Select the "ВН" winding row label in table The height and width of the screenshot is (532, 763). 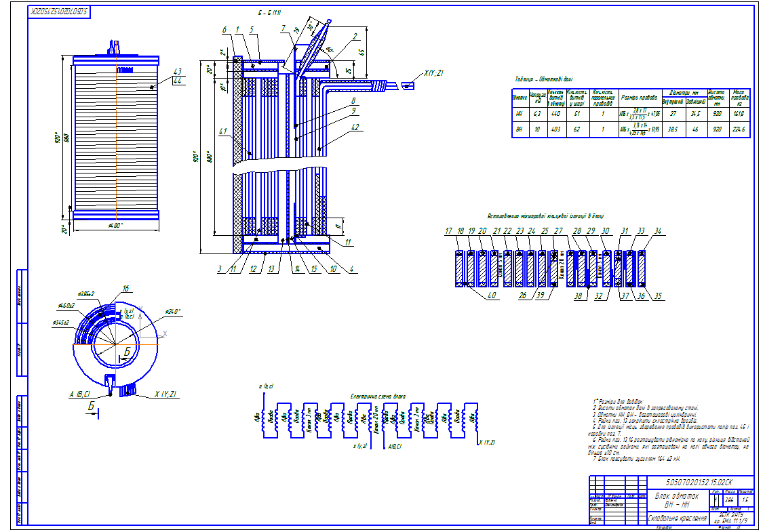[x=520, y=129]
